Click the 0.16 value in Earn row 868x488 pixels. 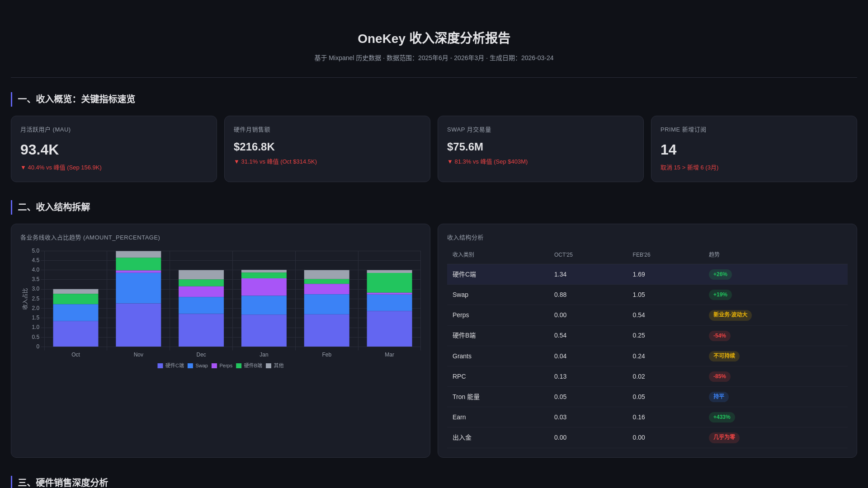[639, 417]
